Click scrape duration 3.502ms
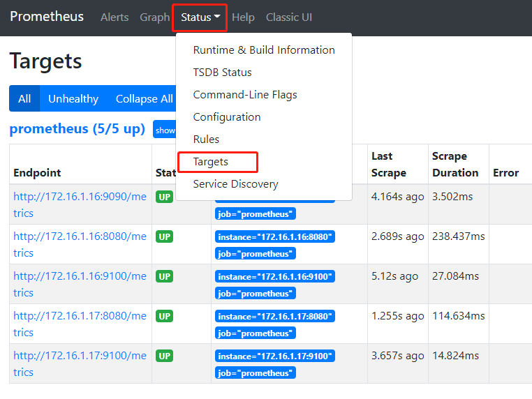The height and width of the screenshot is (399, 532). tap(452, 197)
